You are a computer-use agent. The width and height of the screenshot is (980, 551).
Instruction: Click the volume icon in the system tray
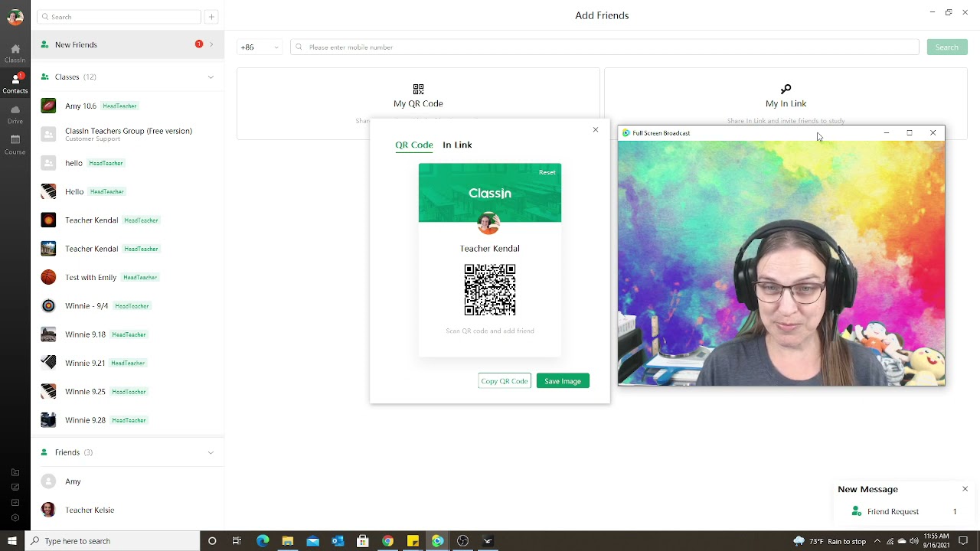(914, 541)
